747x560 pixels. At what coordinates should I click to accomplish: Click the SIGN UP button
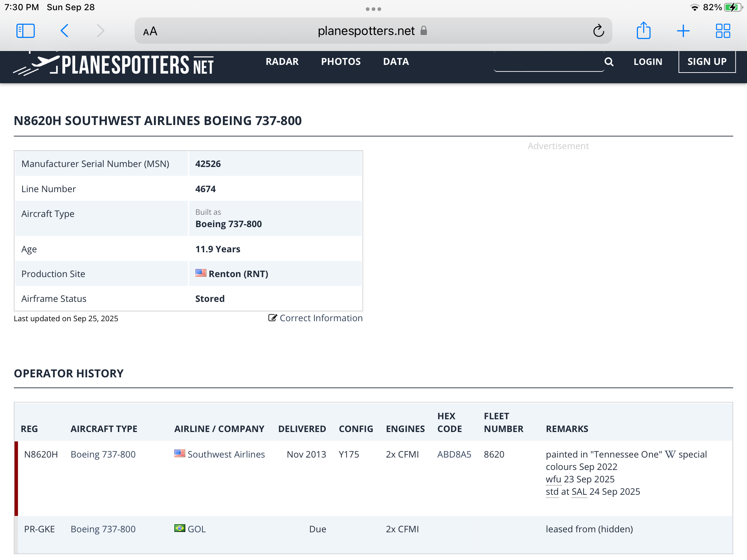point(707,62)
